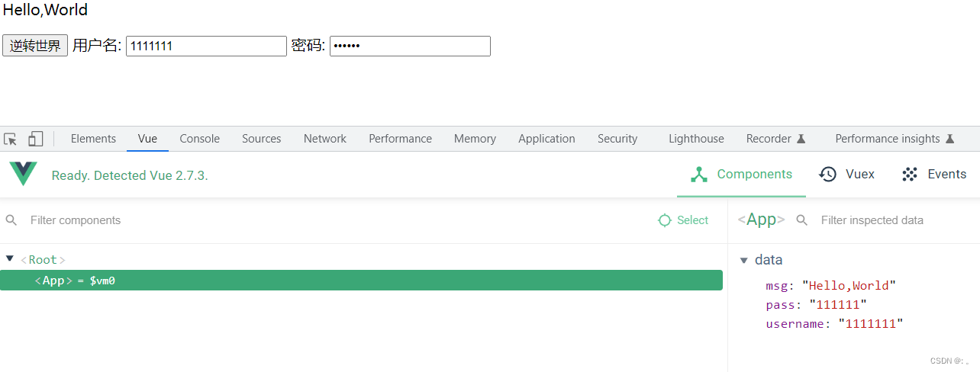980x372 pixels.
Task: Collapse the Root component tree node
Action: tap(10, 259)
